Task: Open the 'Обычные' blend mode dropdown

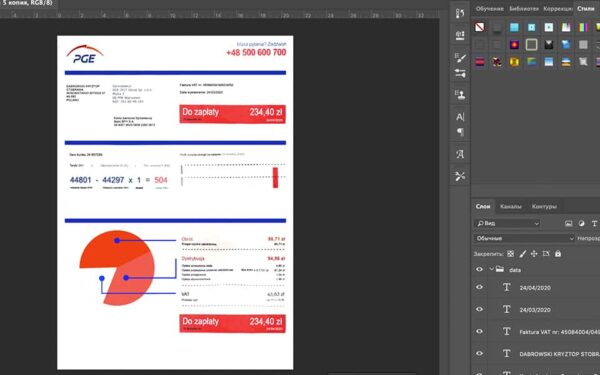Action: click(x=524, y=238)
